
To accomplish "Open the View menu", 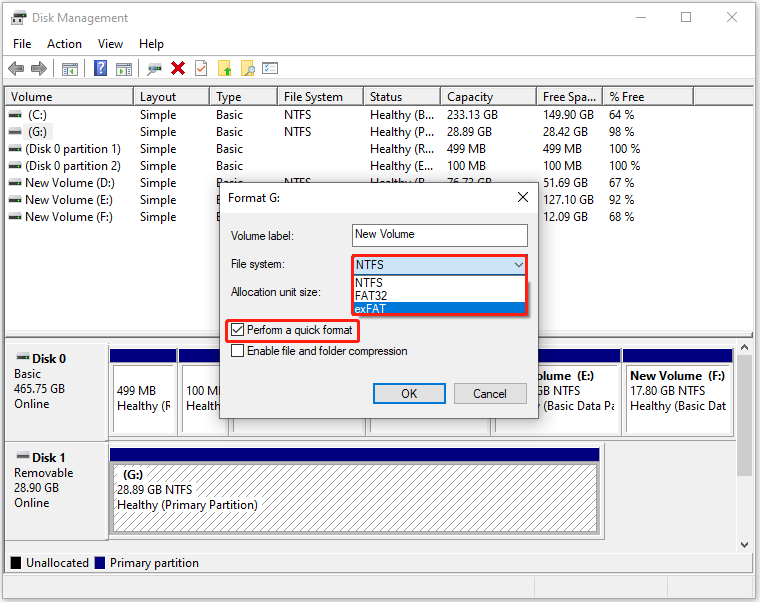I will pos(110,44).
